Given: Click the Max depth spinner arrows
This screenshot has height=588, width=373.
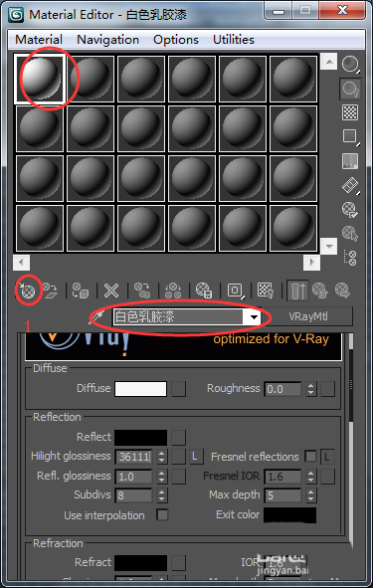Looking at the screenshot, I should point(310,495).
